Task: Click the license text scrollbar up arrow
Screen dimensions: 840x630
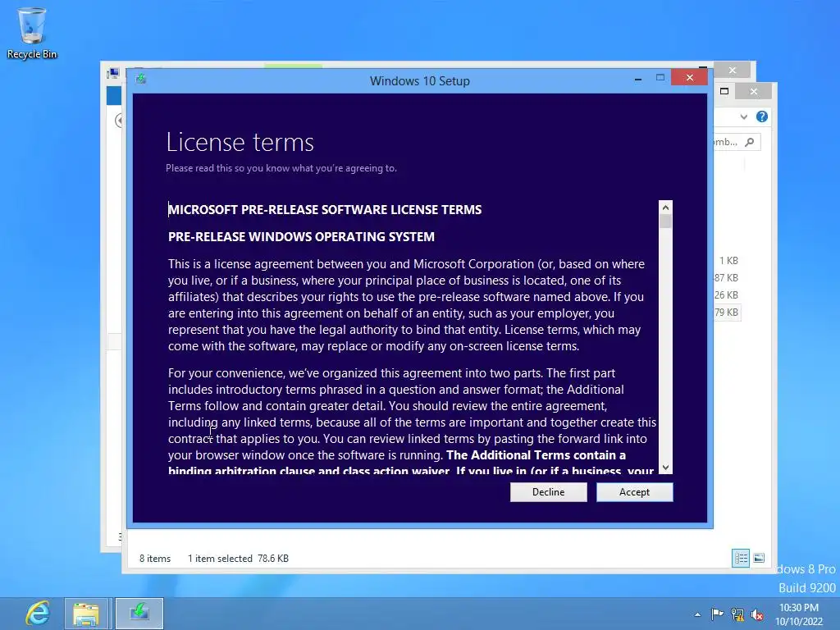Action: tap(665, 208)
